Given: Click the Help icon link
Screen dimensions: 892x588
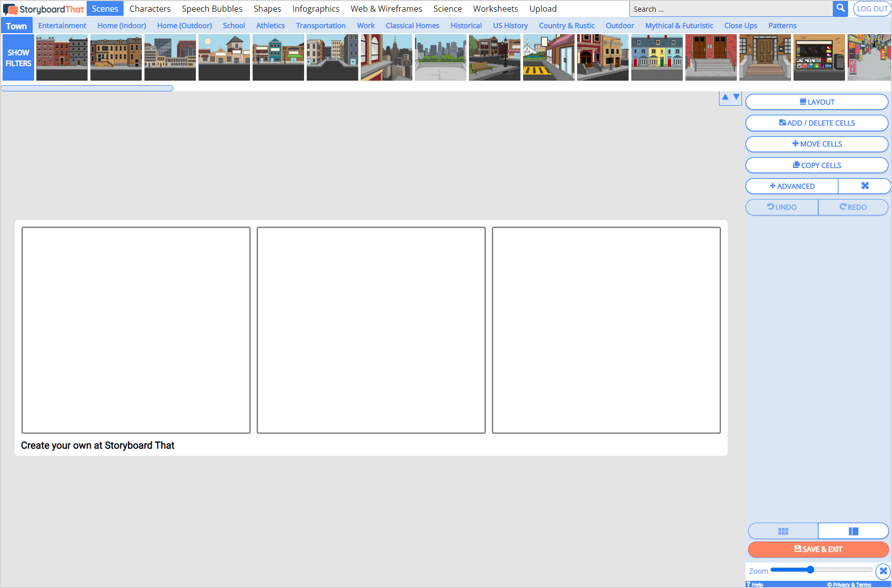Looking at the screenshot, I should 755,584.
